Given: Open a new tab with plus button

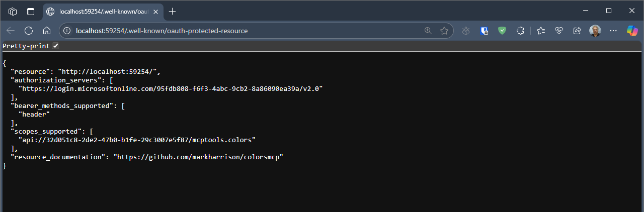Looking at the screenshot, I should (x=173, y=11).
